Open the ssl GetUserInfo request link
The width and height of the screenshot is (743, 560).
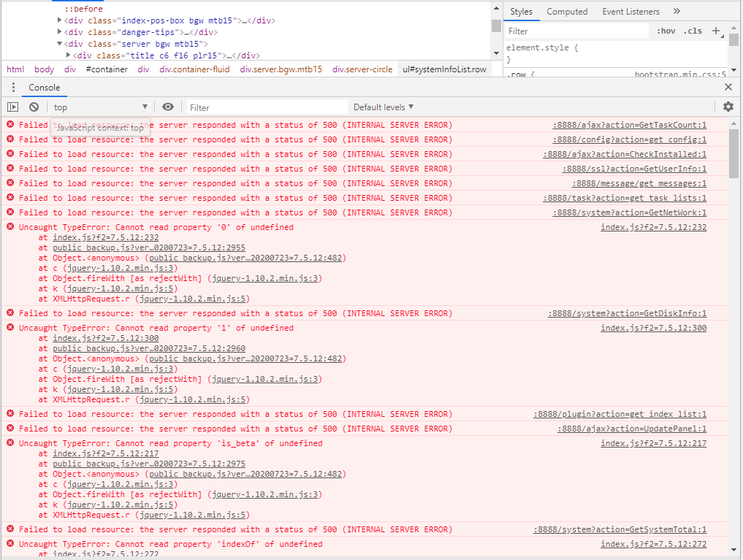[x=634, y=169]
